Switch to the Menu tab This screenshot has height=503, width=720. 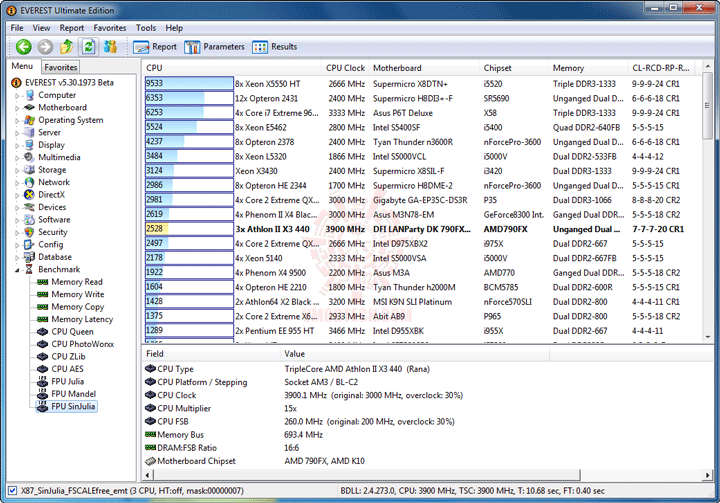[x=22, y=66]
